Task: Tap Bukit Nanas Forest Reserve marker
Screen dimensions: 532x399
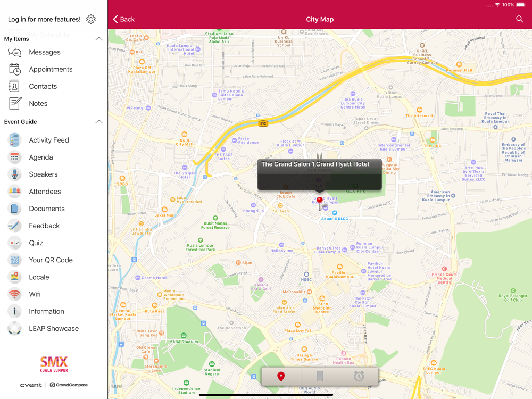Action: pos(215,218)
